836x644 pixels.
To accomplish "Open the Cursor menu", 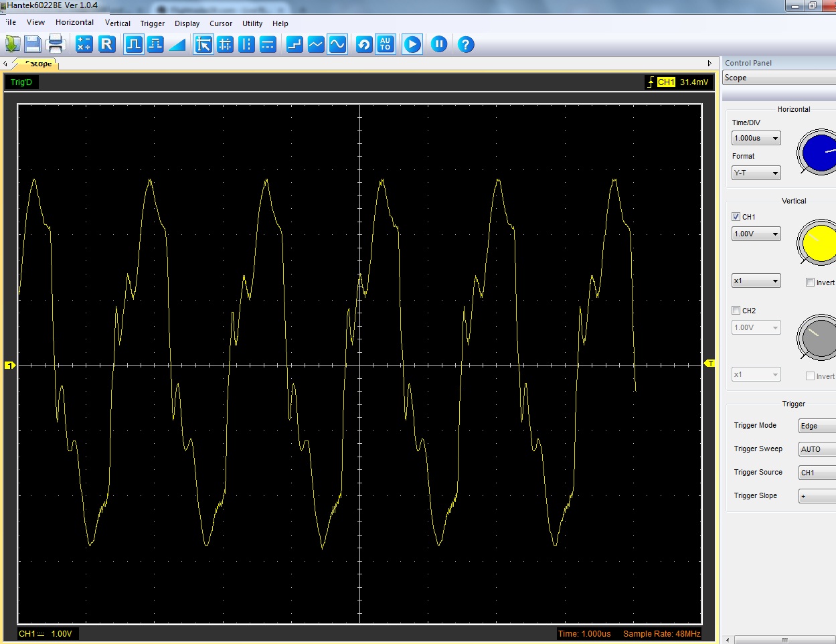I will pyautogui.click(x=221, y=23).
